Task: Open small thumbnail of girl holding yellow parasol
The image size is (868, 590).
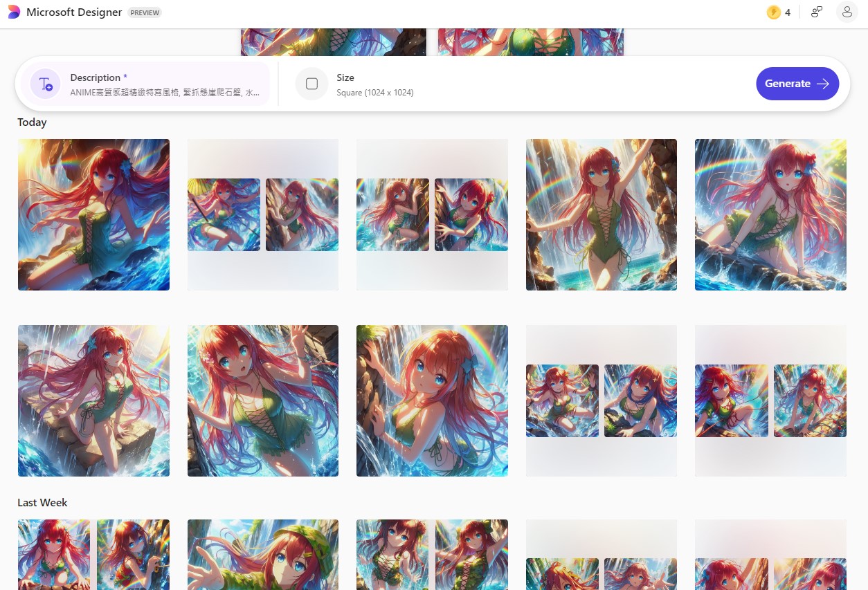Action: tap(224, 214)
